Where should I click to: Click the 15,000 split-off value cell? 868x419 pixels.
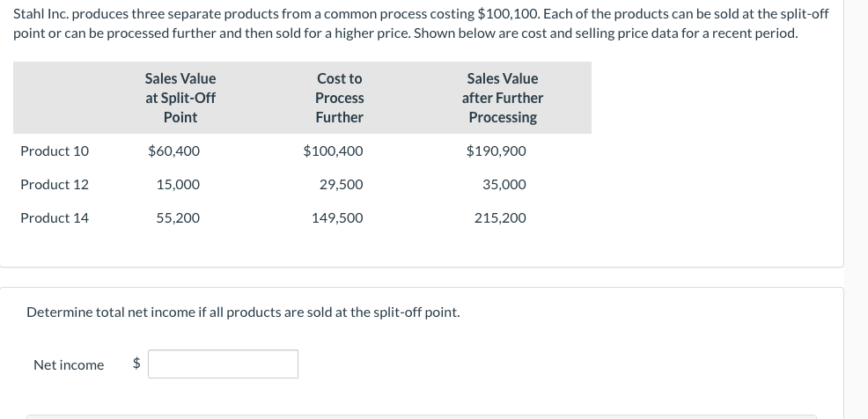pos(178,184)
